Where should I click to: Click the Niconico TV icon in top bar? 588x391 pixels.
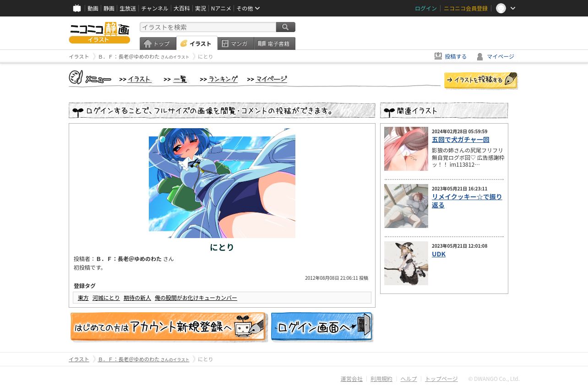tap(77, 8)
